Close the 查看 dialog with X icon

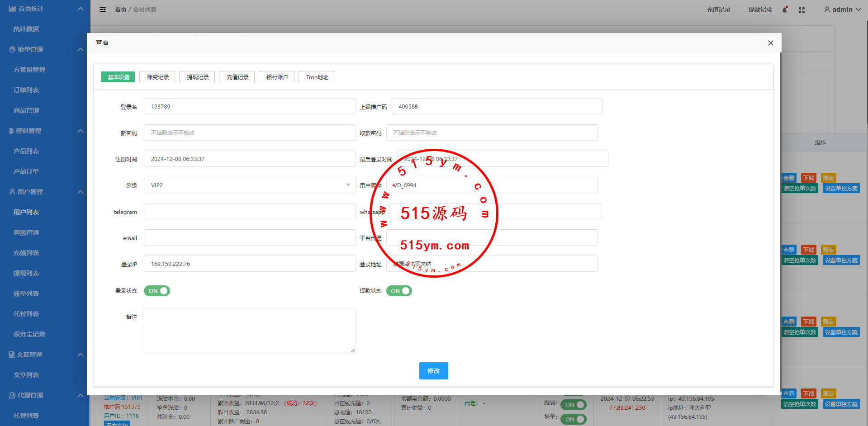[770, 43]
